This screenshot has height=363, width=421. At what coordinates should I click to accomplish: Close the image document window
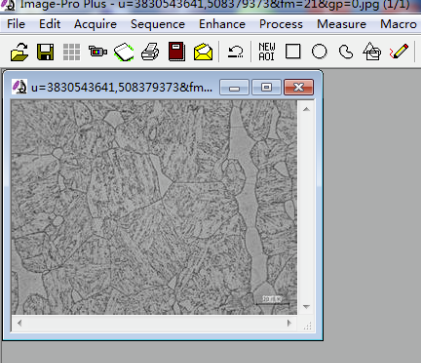pyautogui.click(x=299, y=87)
